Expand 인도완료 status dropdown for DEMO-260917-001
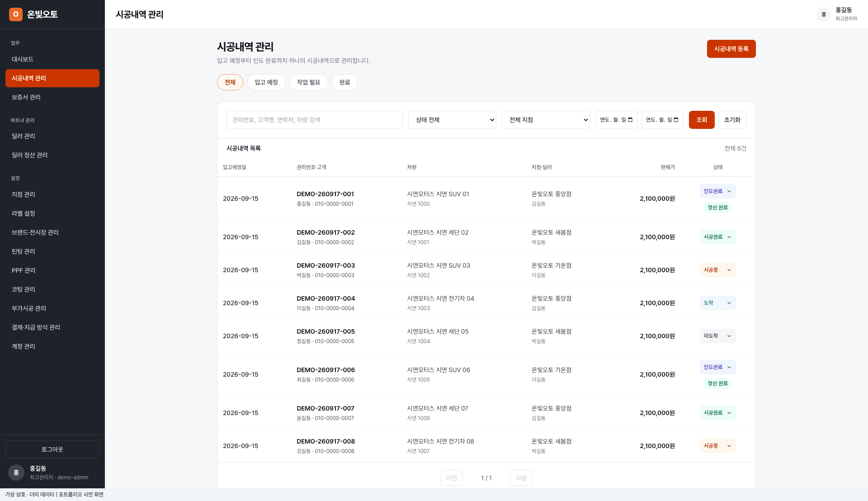The width and height of the screenshot is (868, 501). pos(717,191)
